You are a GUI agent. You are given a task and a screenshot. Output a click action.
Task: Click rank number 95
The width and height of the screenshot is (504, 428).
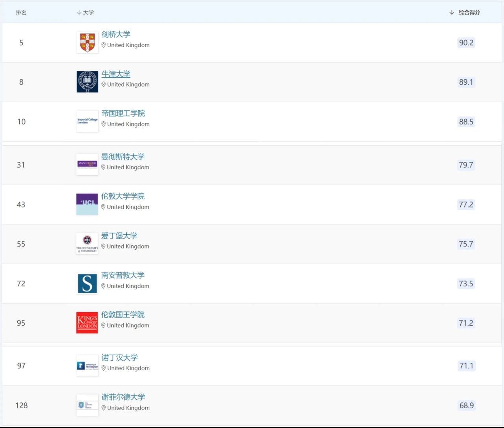[x=21, y=323]
